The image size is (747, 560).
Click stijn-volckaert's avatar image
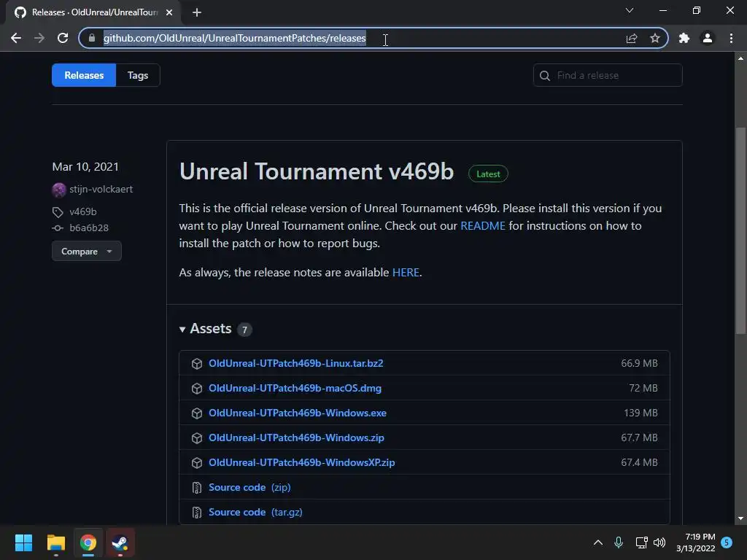(x=59, y=190)
